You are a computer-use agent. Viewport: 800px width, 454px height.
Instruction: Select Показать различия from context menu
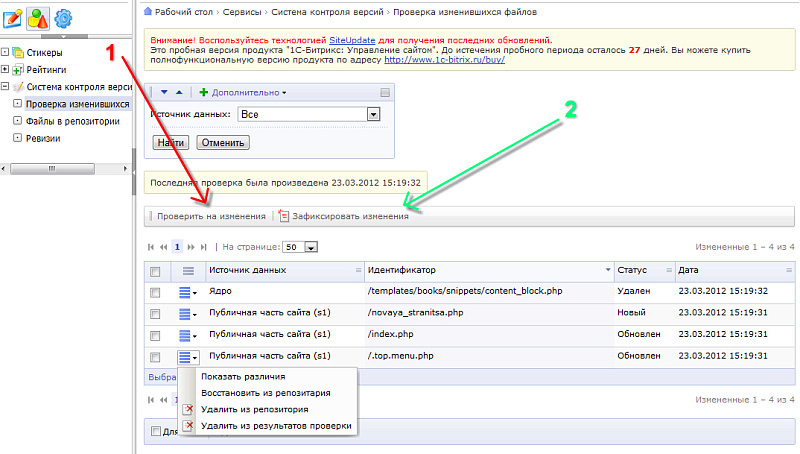243,377
